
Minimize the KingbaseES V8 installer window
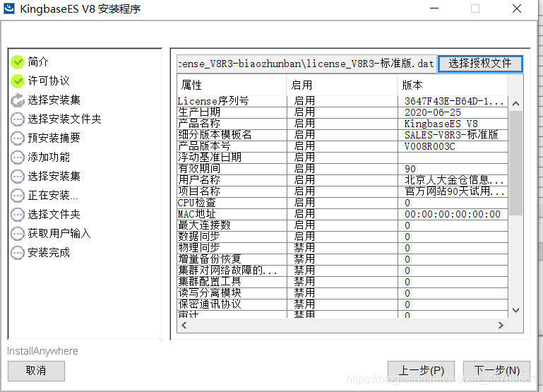pyautogui.click(x=434, y=8)
